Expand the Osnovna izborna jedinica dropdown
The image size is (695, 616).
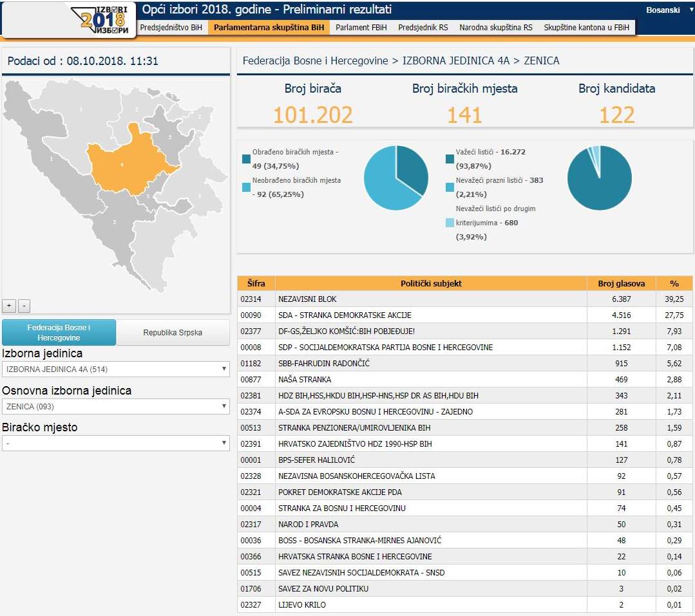115,406
